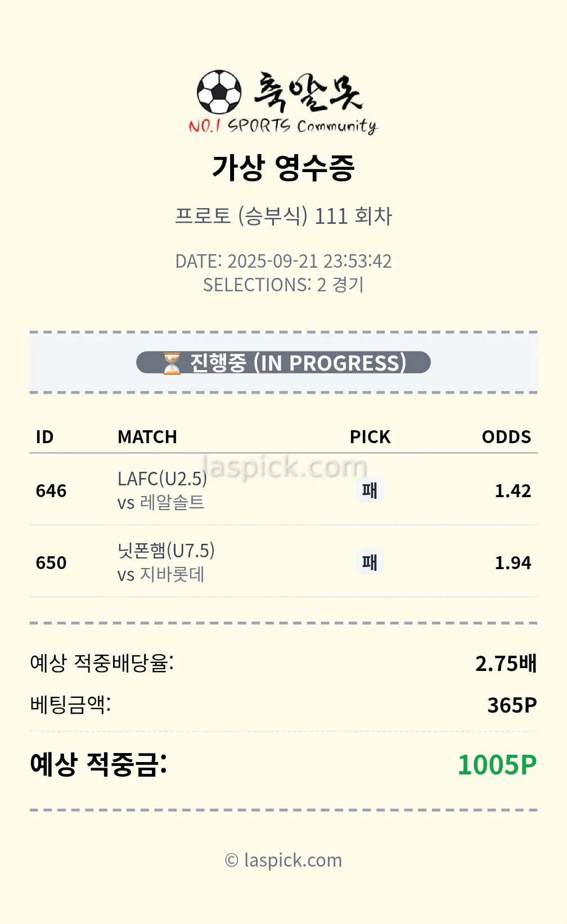Click the 365P betting amount

pyautogui.click(x=512, y=705)
